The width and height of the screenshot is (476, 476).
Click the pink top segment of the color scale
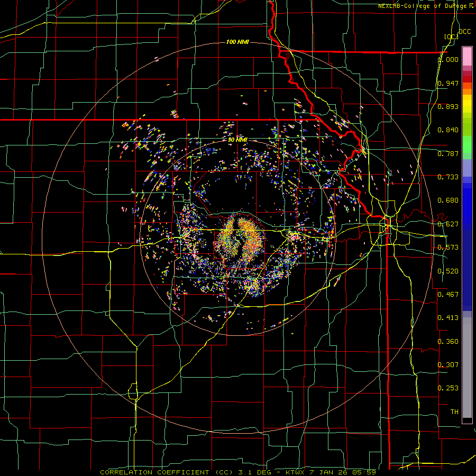pyautogui.click(x=467, y=56)
